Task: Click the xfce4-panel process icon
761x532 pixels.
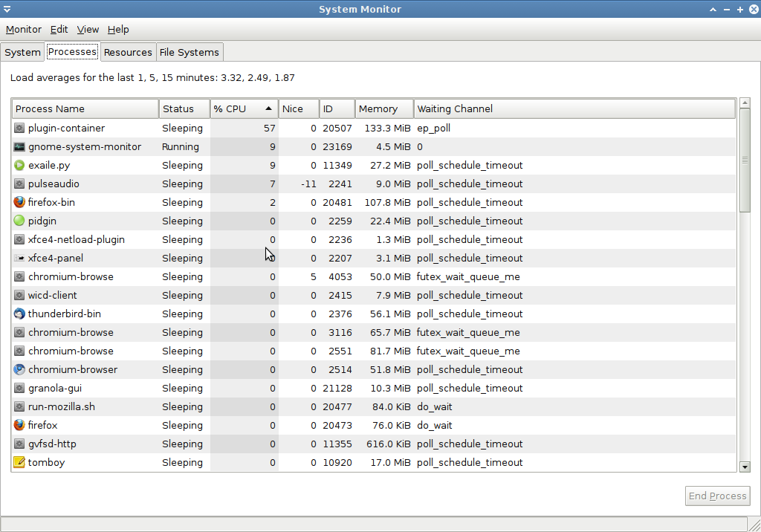Action: click(x=19, y=259)
